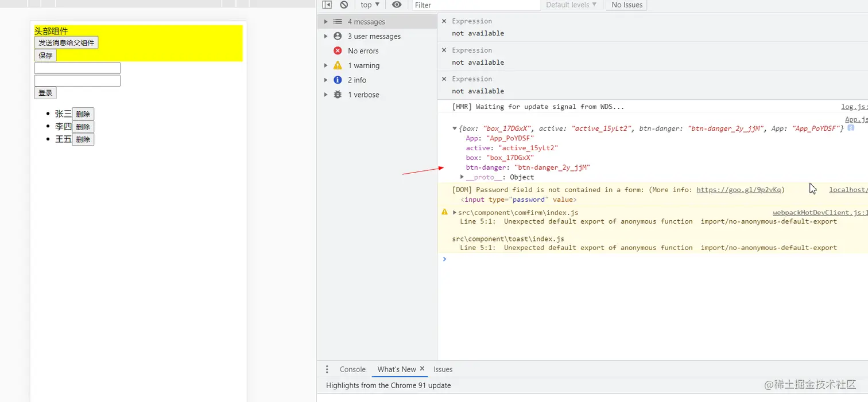This screenshot has height=402, width=868.
Task: Expand the 2 info group arrow
Action: tap(326, 80)
